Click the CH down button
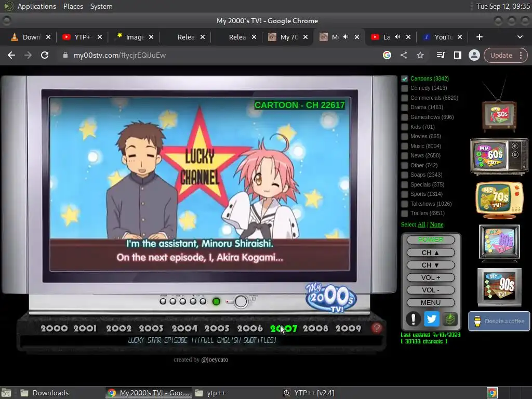 coord(431,265)
